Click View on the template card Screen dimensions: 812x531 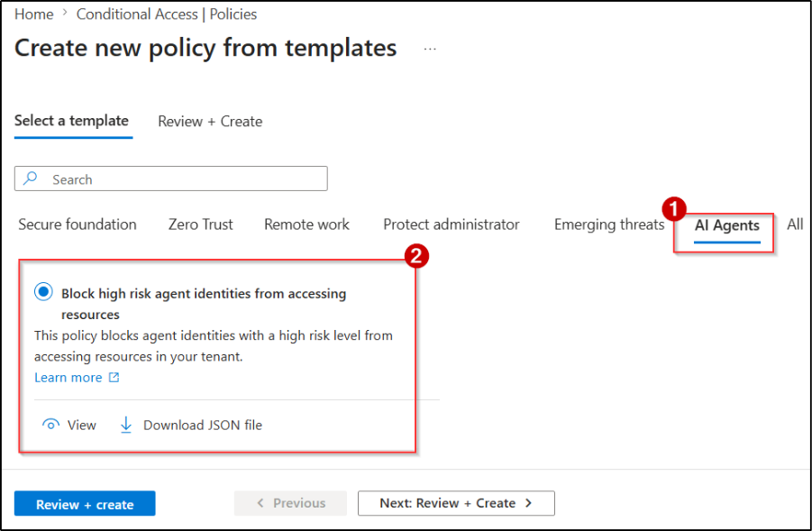tap(81, 426)
